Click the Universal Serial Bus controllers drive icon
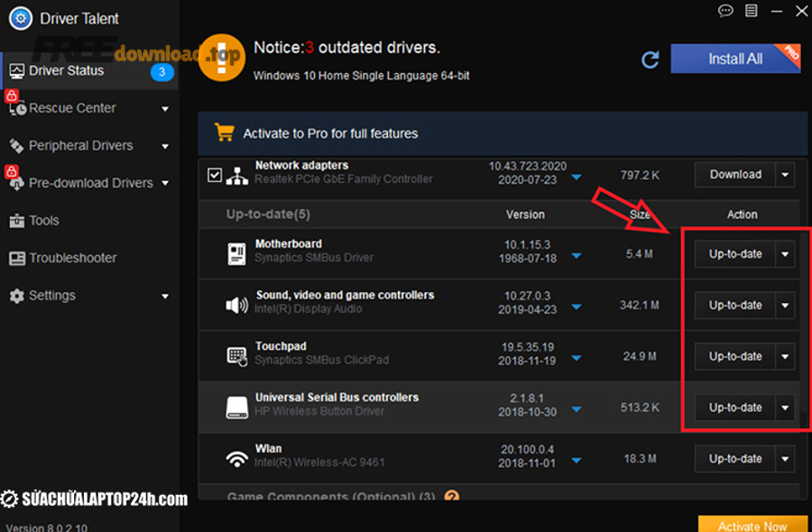Screen dimensions: 812x532 click(237, 408)
